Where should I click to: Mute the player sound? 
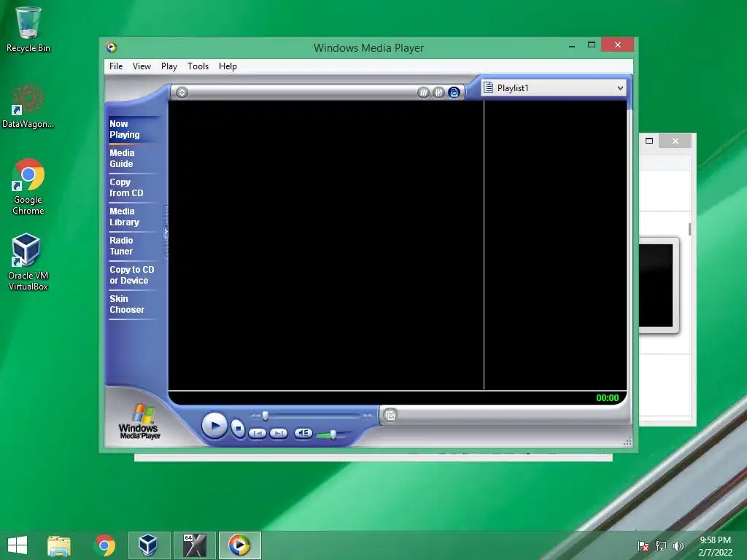pos(303,433)
